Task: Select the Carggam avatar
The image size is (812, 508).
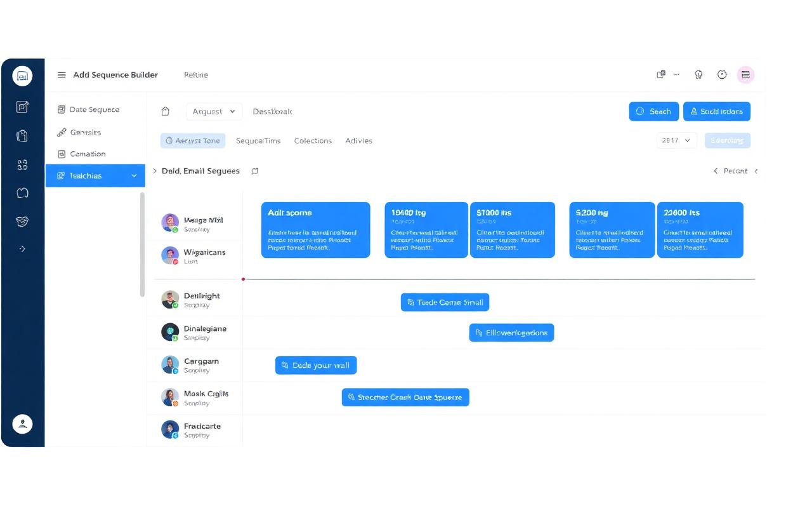Action: click(170, 364)
